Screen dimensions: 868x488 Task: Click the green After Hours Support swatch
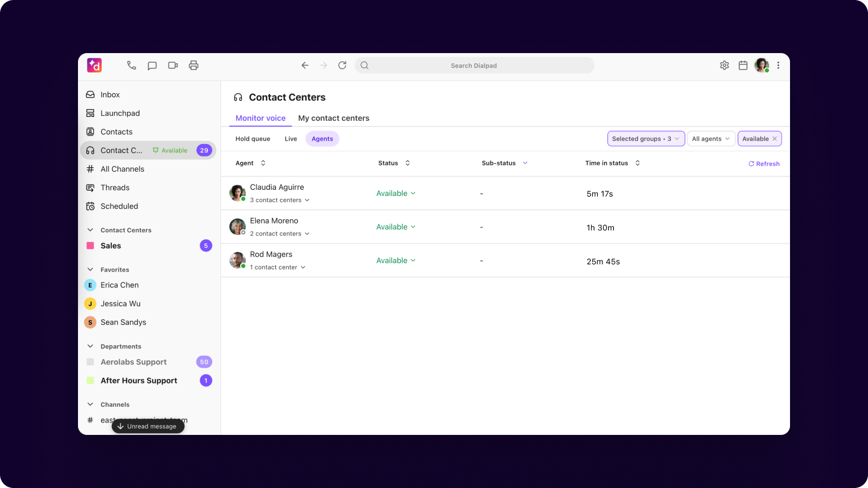pos(90,381)
